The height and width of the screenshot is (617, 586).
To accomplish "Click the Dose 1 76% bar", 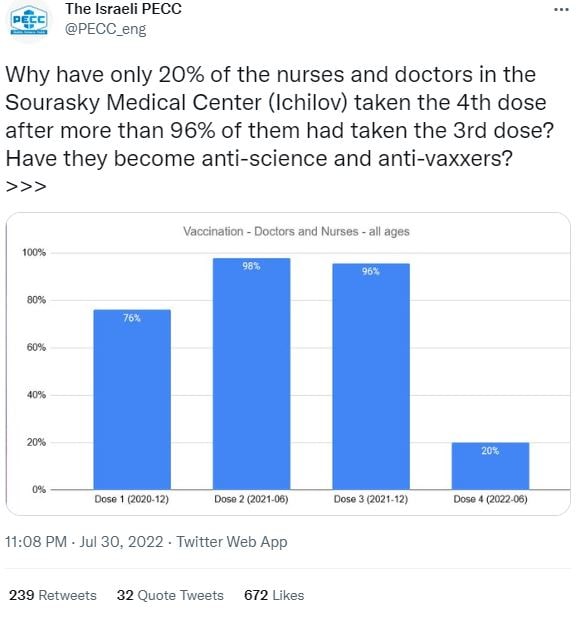I will point(132,399).
